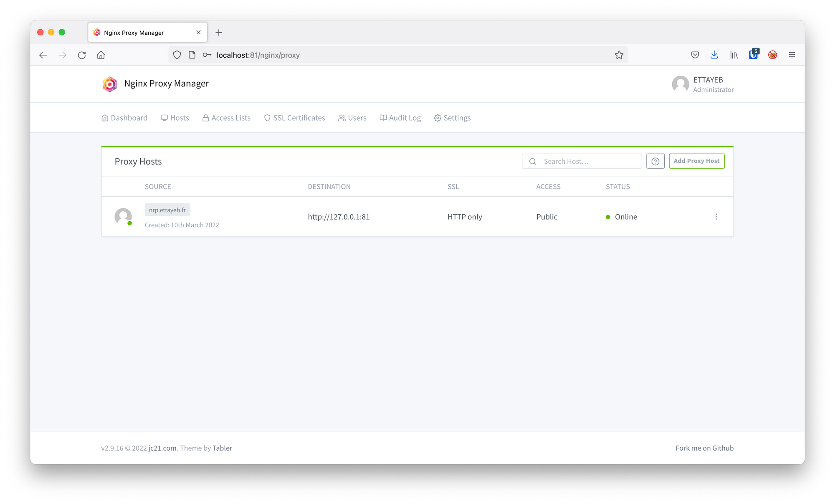Screen dimensions: 835x504
Task: Open the Pocket save icon
Action: [x=695, y=55]
